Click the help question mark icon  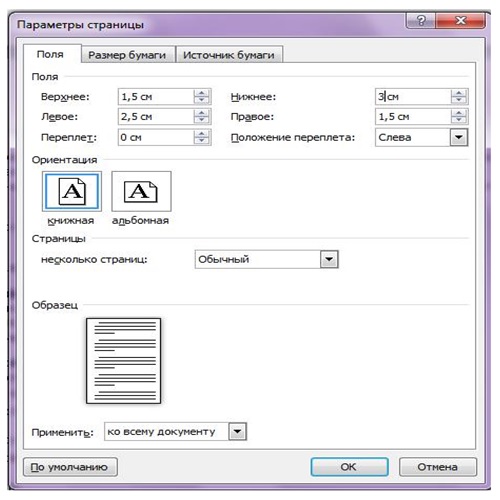point(421,21)
